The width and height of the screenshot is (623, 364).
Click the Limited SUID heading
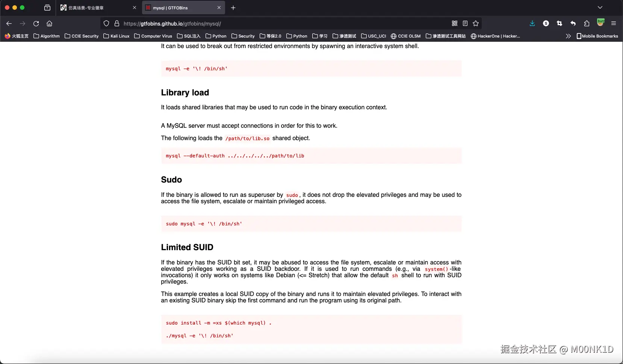pyautogui.click(x=187, y=247)
